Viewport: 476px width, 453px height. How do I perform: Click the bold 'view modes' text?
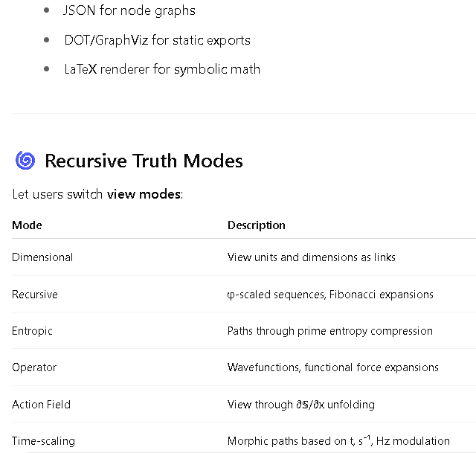click(x=144, y=194)
